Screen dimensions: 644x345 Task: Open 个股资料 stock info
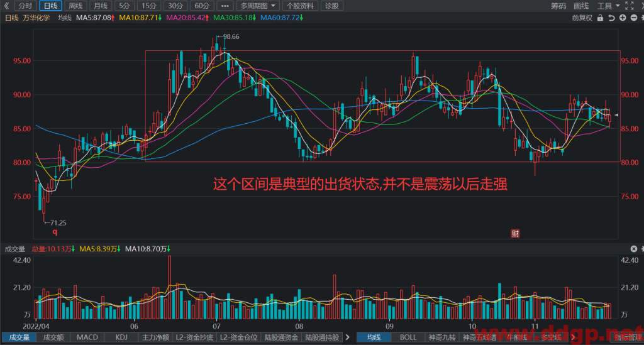[300, 6]
